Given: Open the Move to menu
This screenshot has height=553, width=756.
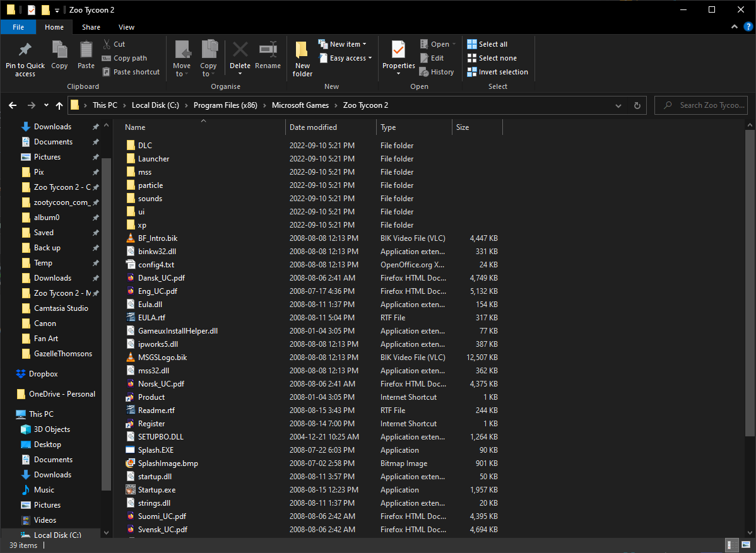Looking at the screenshot, I should [x=182, y=59].
